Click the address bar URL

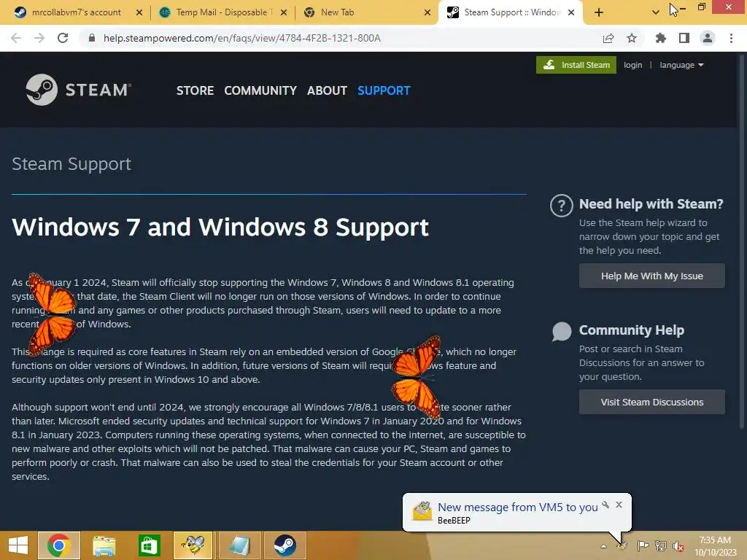click(242, 38)
